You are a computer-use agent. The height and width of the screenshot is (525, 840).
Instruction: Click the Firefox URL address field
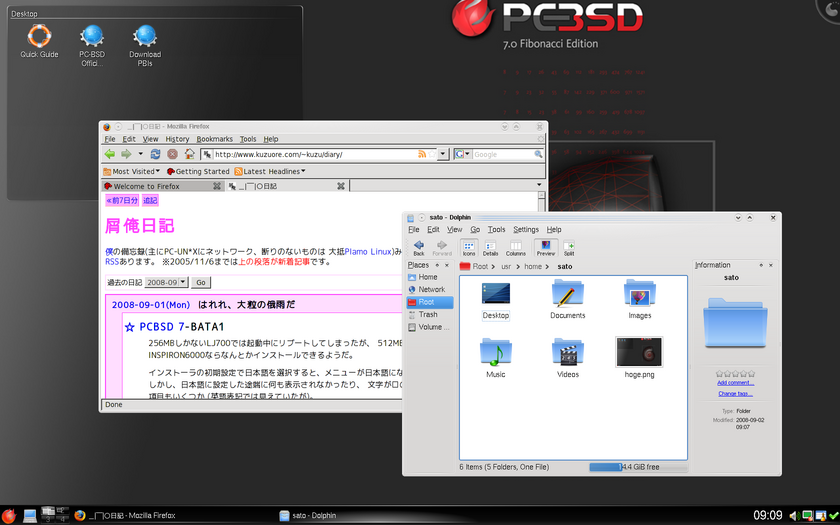315,154
